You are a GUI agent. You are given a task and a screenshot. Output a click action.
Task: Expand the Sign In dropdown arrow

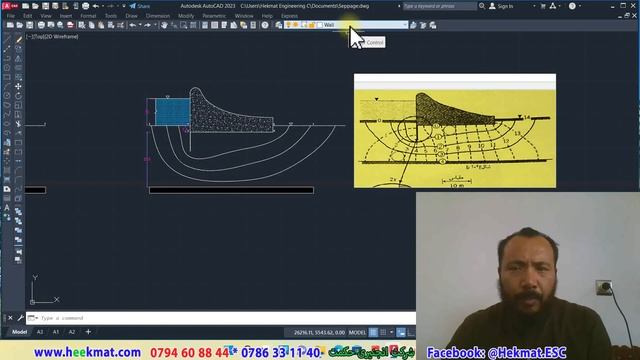(x=534, y=6)
